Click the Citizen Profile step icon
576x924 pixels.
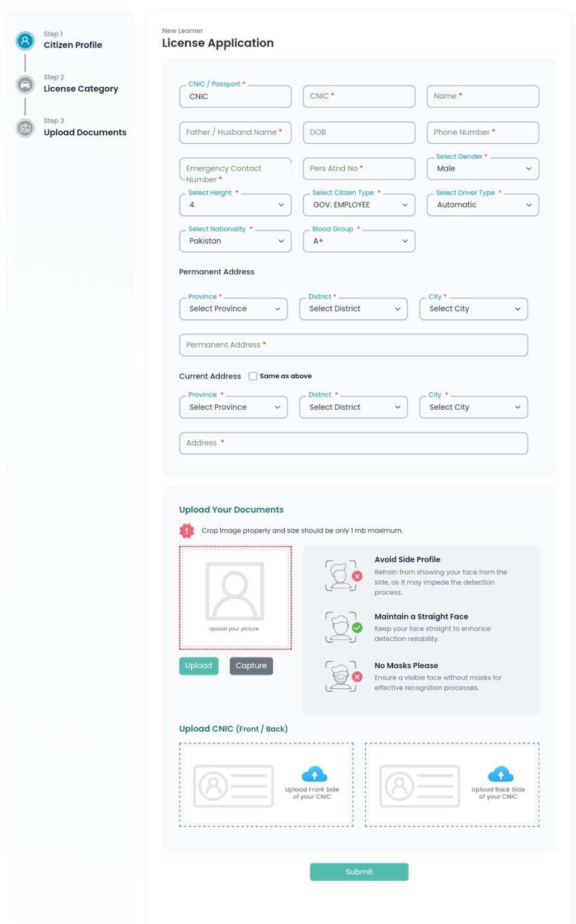point(25,41)
